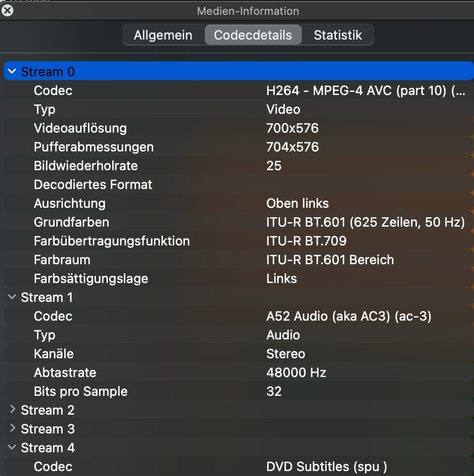Select the Bildwiederholrate entry
This screenshot has height=476, width=474.
(x=86, y=166)
